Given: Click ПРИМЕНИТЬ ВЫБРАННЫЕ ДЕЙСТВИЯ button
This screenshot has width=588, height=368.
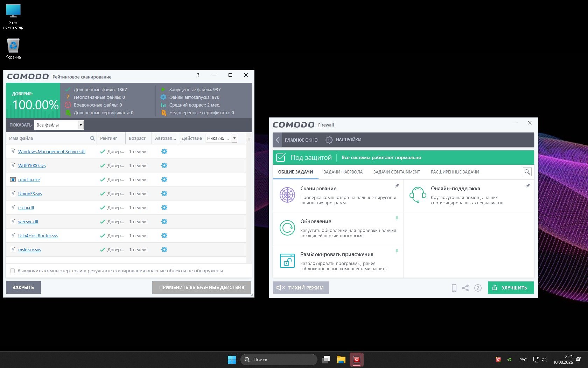Looking at the screenshot, I should pos(202,287).
